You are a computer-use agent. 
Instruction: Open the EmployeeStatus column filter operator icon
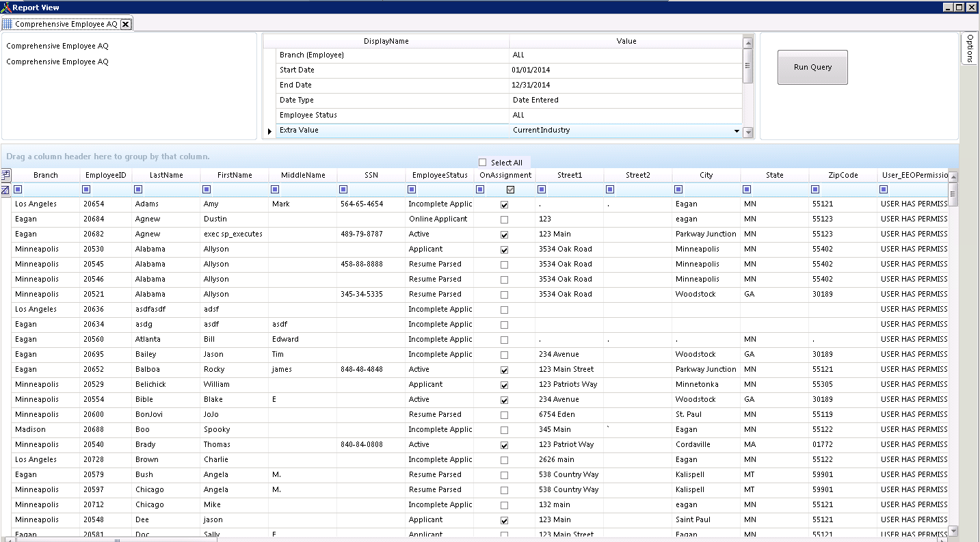point(412,189)
